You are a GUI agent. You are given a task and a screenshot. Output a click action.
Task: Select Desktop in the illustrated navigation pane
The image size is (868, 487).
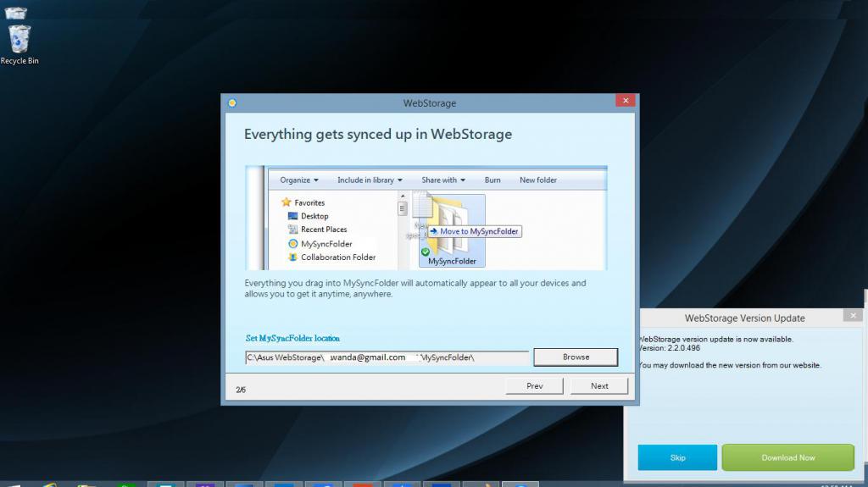click(x=309, y=216)
